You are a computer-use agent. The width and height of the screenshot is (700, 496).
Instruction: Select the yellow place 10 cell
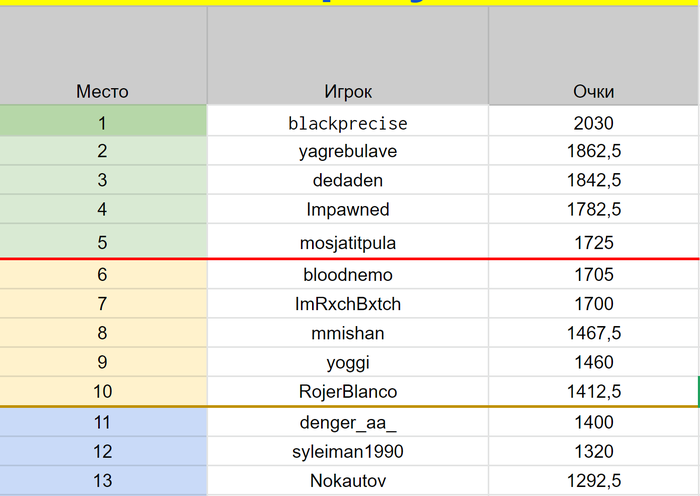(103, 391)
